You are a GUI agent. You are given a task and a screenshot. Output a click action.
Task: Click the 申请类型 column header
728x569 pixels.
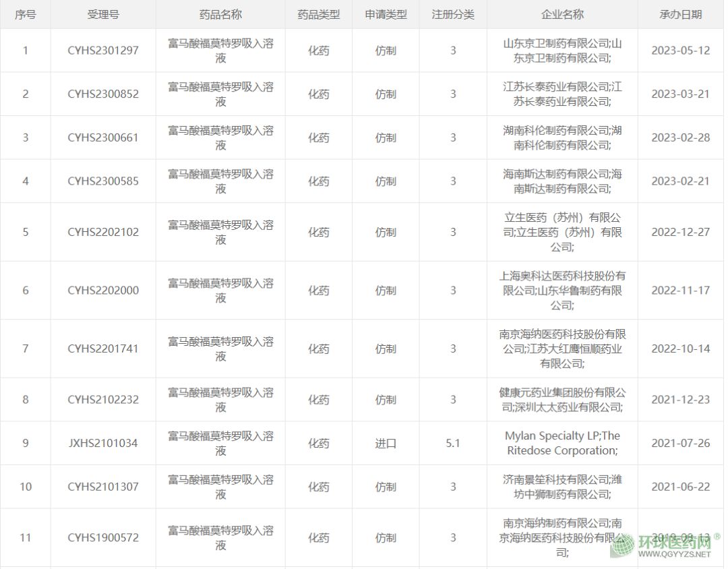pos(386,14)
